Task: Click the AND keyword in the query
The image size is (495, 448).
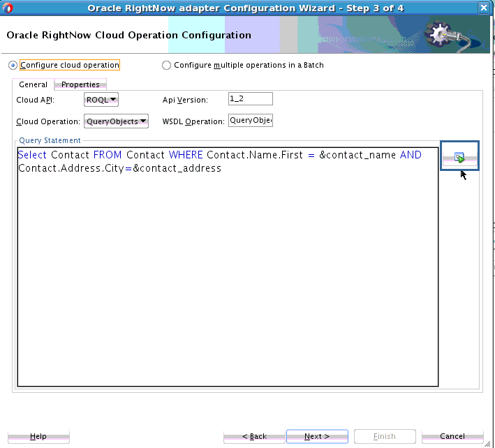Action: pos(411,155)
